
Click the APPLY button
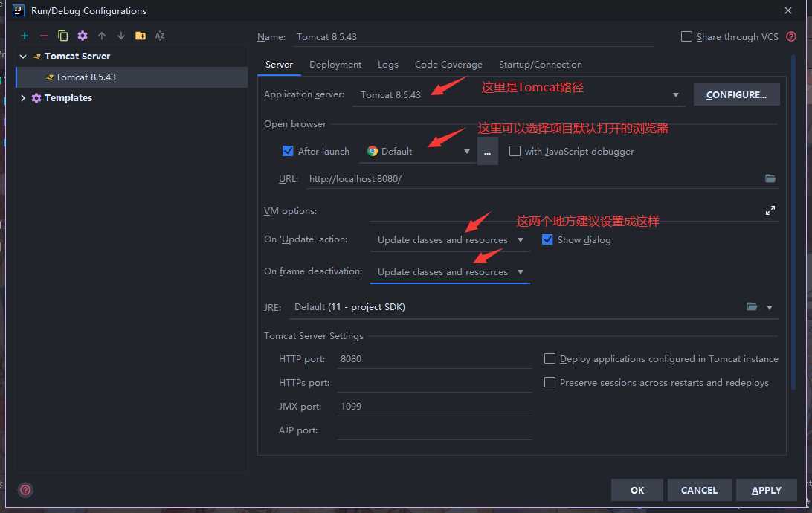pos(767,490)
